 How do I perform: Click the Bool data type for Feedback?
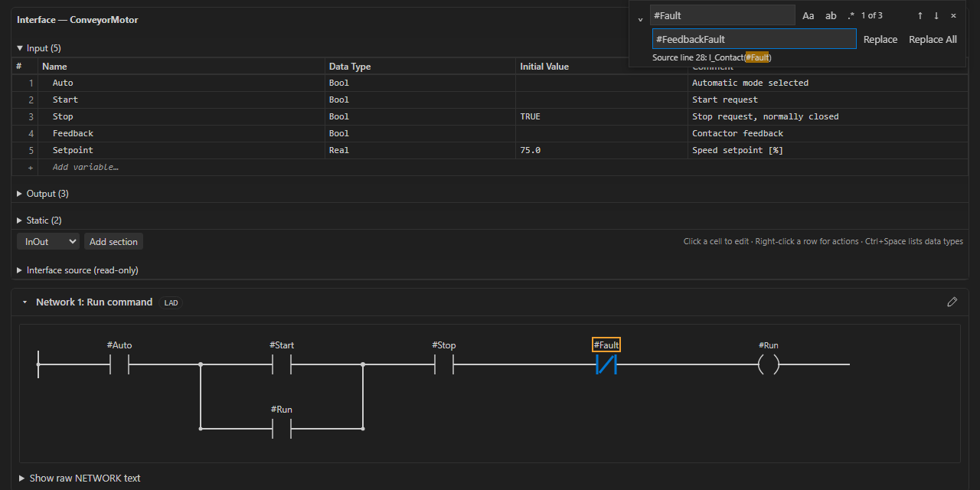(x=420, y=133)
